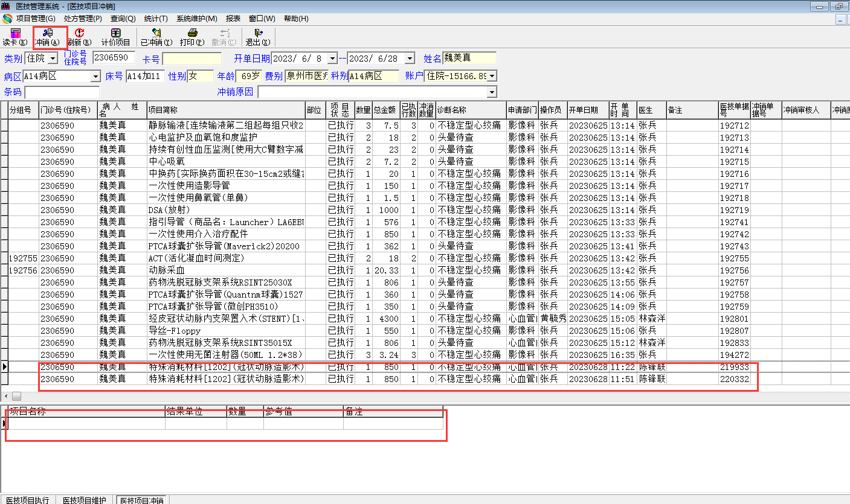Click the 卡号 card number field

[x=192, y=59]
